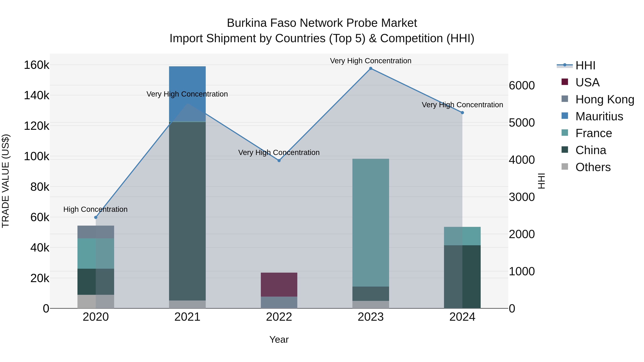This screenshot has height=362, width=644.
Task: Click the Mauritius bar segment in 2021
Action: coord(187,94)
